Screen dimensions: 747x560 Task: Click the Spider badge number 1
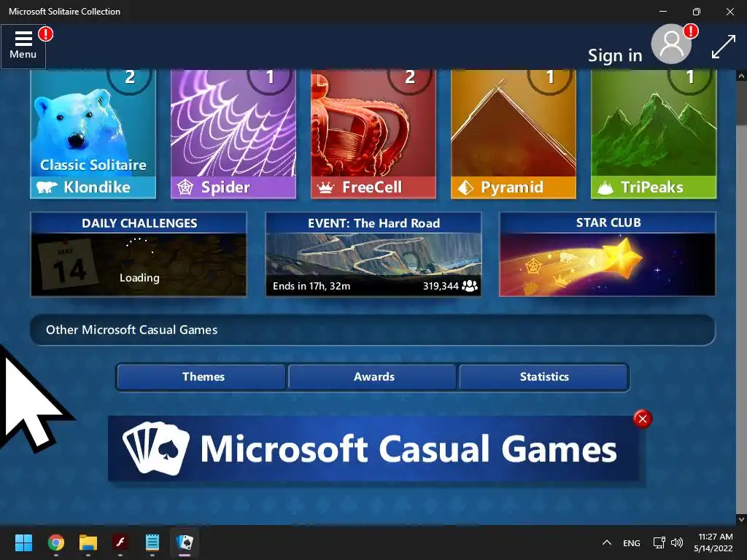click(270, 77)
